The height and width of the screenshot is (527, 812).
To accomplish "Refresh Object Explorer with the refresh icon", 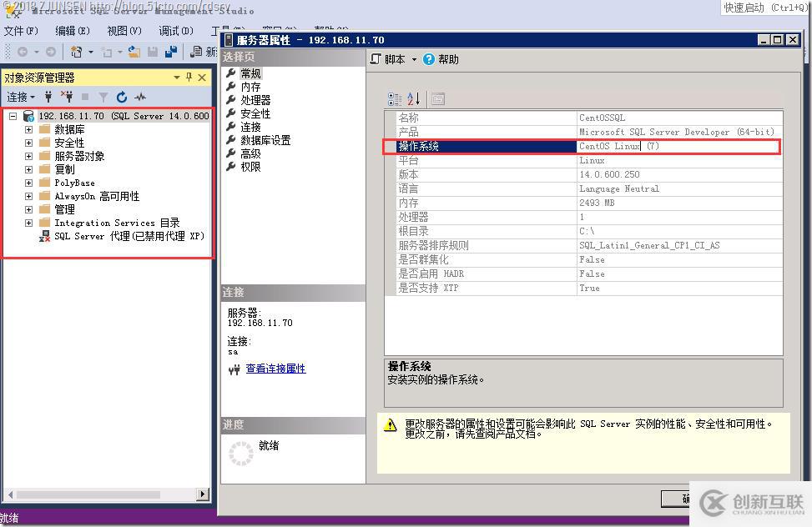I will (122, 97).
